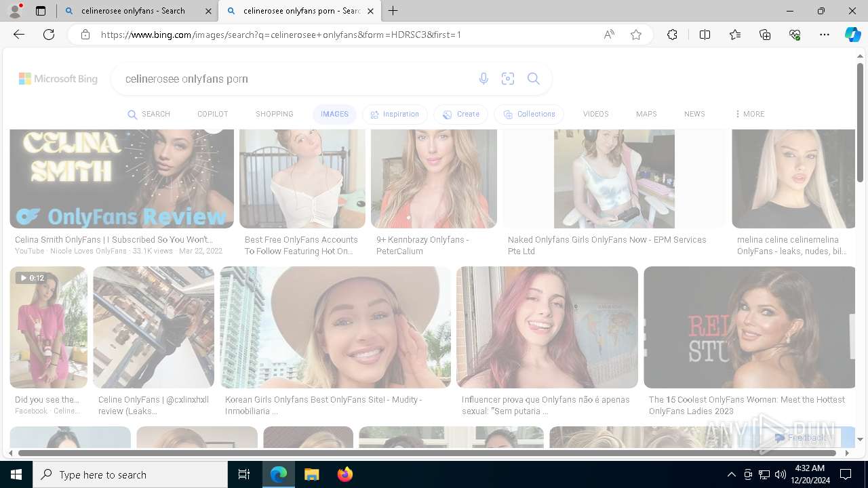Screen dimensions: 868x488
Task: Open Celina Smith OnlyFans Review thumbnail
Action: pos(122,179)
